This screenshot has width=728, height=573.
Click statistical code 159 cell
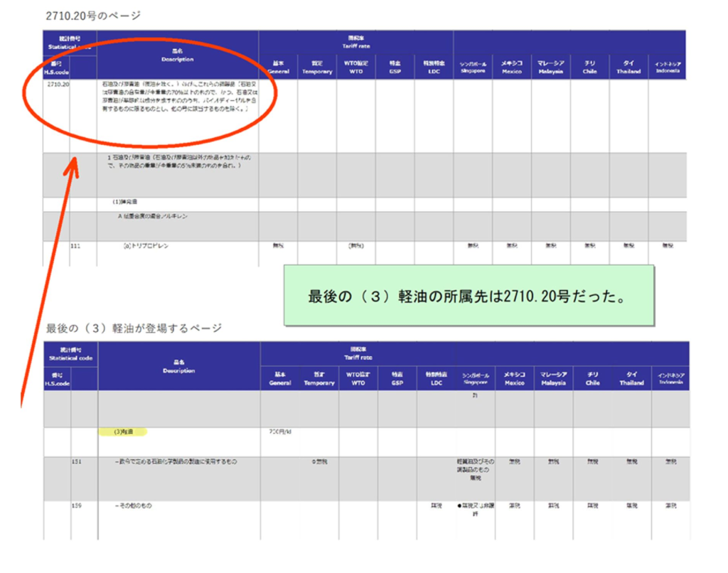point(78,506)
